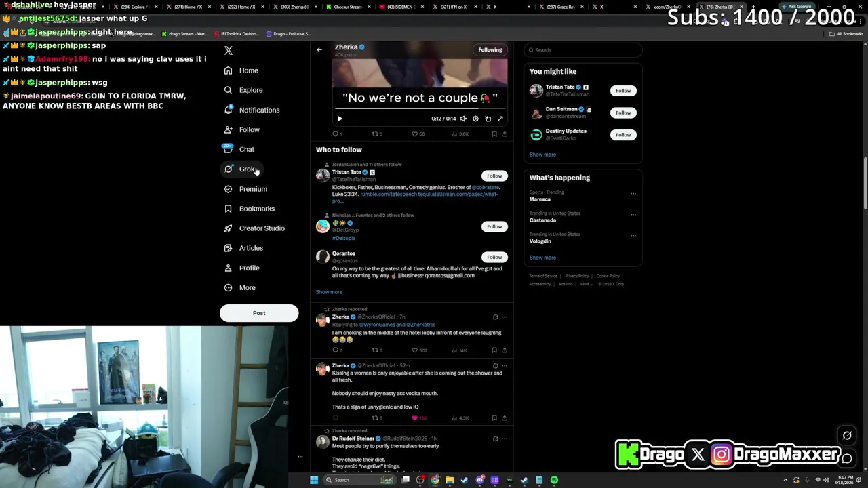Screen dimensions: 868x488
Task: Open the #Deltopia hashtag link
Action: point(344,238)
